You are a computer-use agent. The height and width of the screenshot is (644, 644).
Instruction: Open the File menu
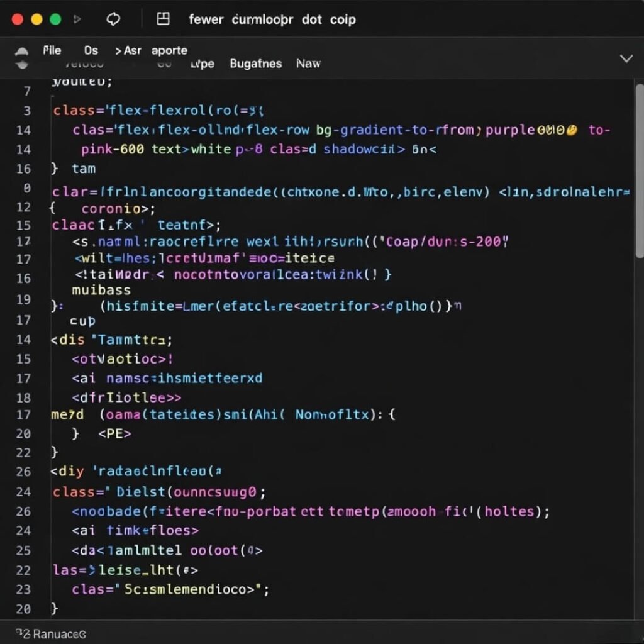(x=52, y=50)
